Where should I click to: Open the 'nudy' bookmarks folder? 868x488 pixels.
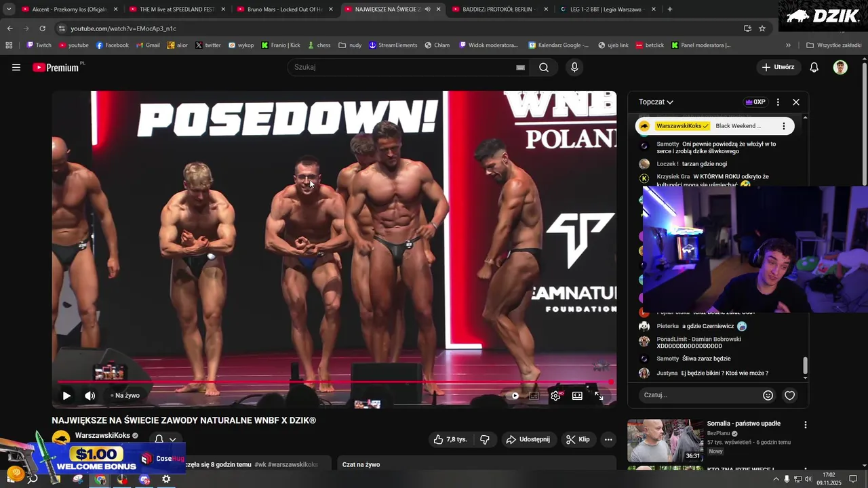coord(350,45)
